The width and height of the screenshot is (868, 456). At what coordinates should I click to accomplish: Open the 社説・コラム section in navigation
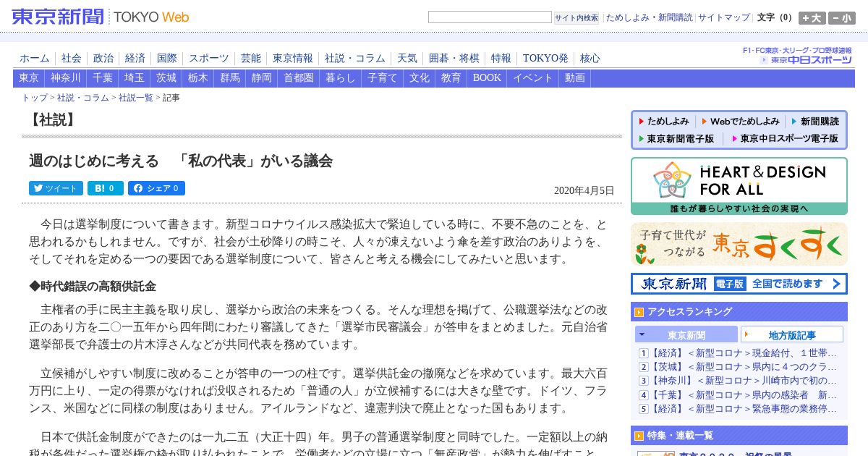[355, 58]
